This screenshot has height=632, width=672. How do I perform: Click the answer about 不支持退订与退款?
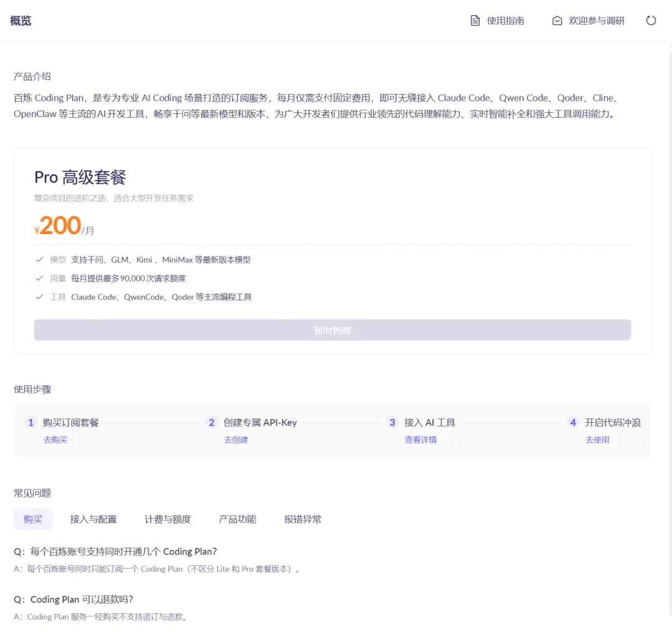100,616
